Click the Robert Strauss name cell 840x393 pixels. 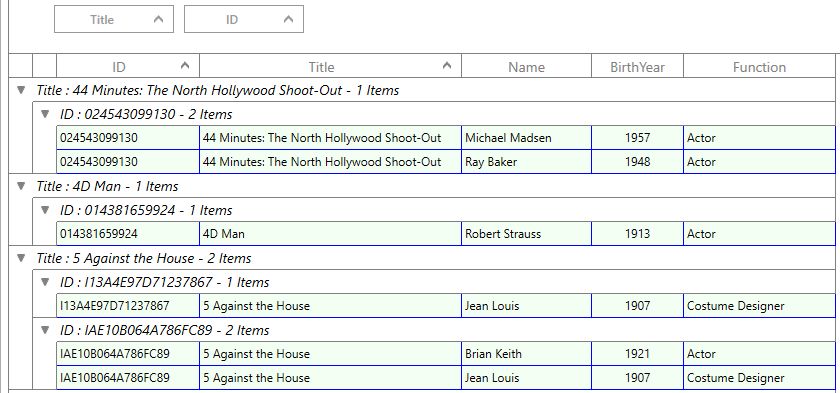pos(526,233)
